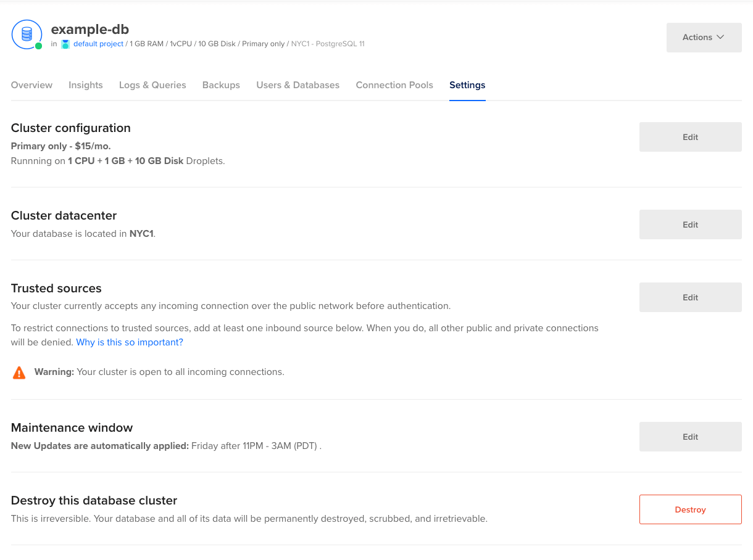Click the example-db cluster name
This screenshot has height=560, width=753.
click(x=89, y=29)
